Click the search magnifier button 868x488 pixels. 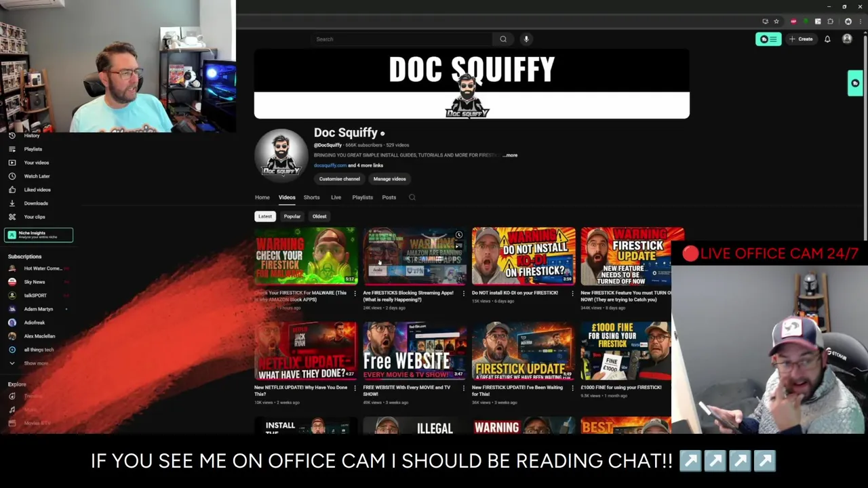pyautogui.click(x=503, y=39)
